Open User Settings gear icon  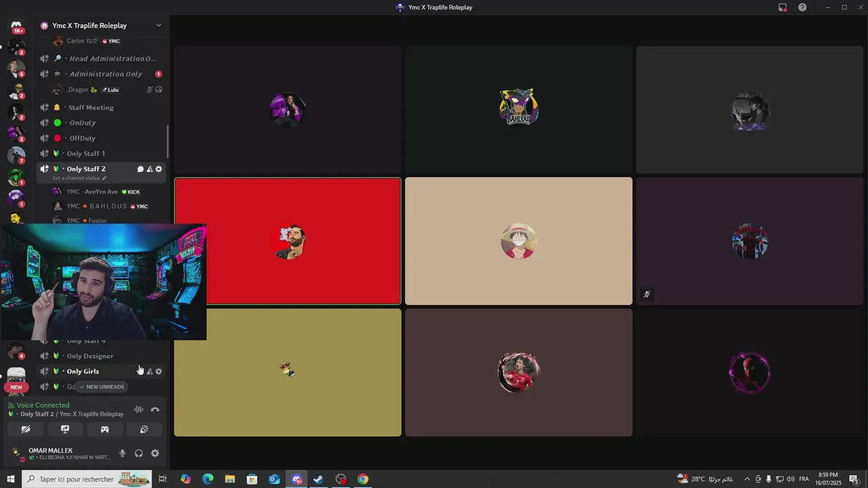tap(155, 453)
